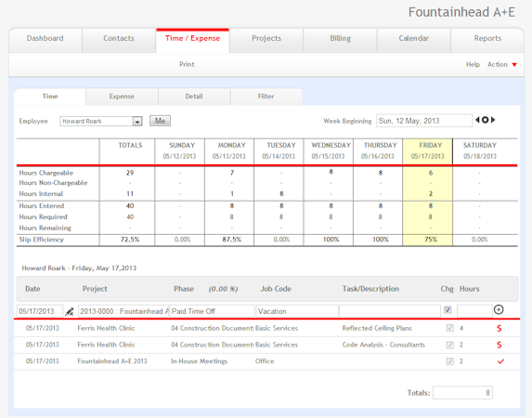Open the Help link
Viewport: 532px width, 418px height.
pos(473,64)
